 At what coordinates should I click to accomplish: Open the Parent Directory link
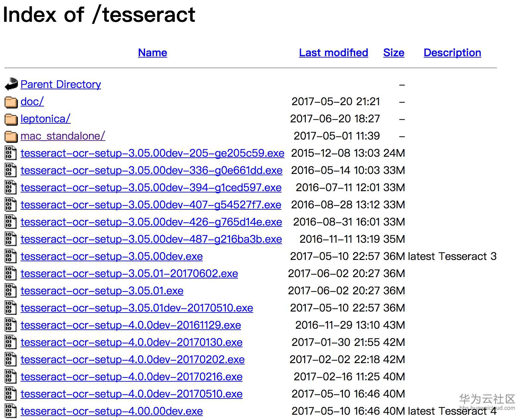tap(61, 84)
